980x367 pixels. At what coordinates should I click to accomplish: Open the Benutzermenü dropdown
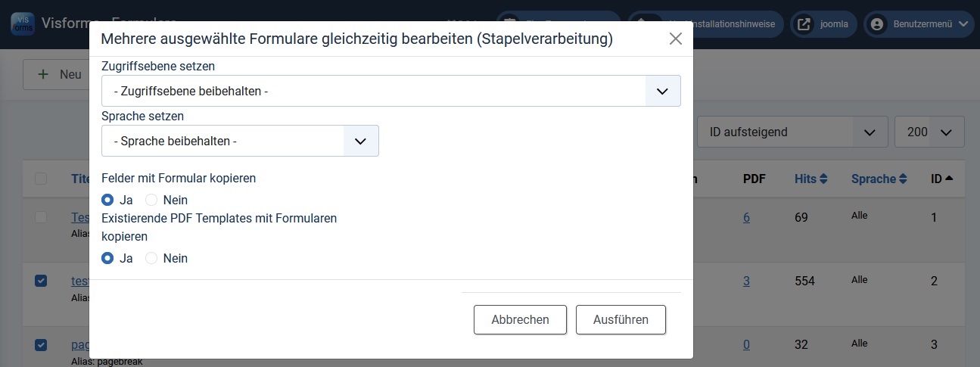[x=918, y=24]
